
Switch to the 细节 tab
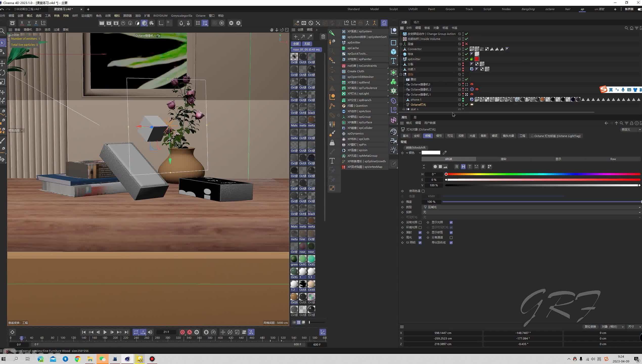439,136
